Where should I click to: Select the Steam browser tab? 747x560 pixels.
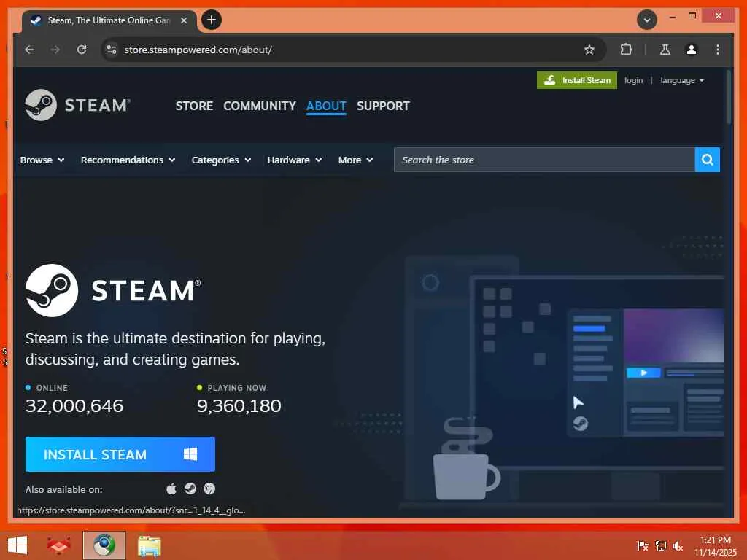point(109,21)
